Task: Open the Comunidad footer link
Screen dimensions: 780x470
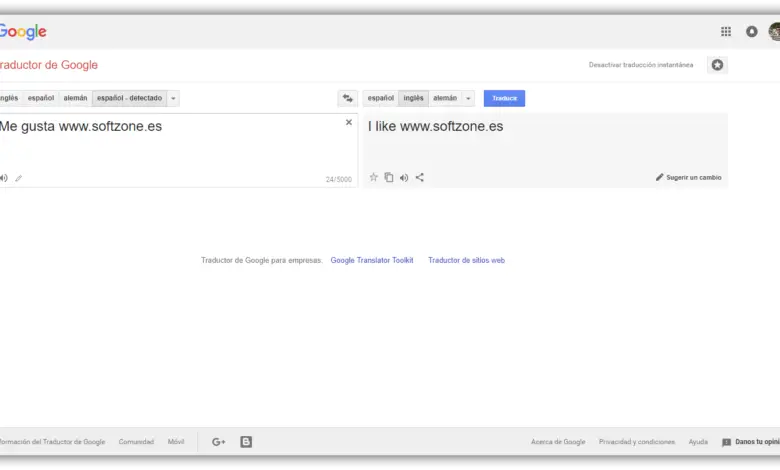Action: pyautogui.click(x=136, y=442)
